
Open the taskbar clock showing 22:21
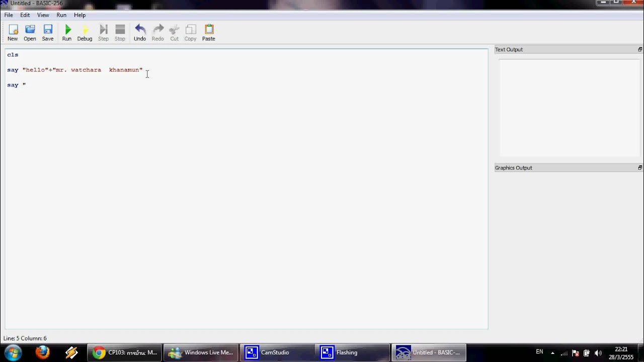tap(621, 353)
